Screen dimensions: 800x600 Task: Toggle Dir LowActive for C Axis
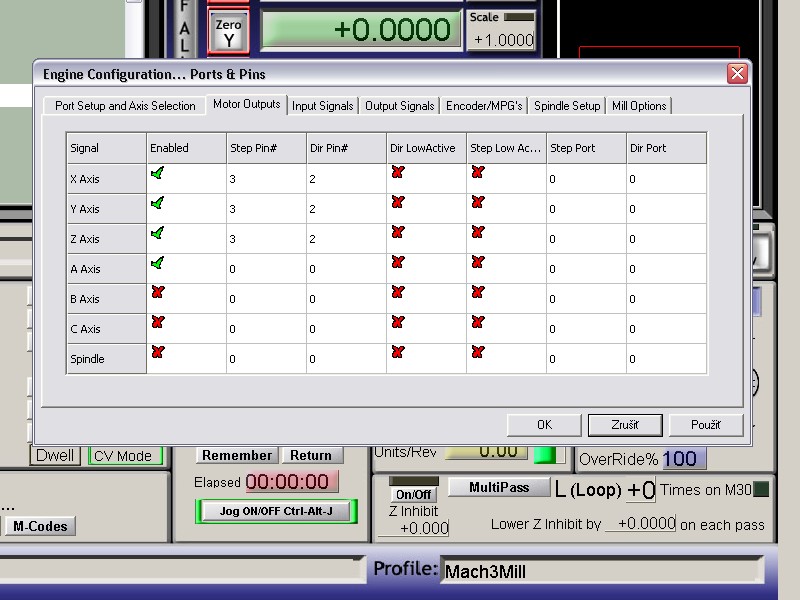click(x=397, y=323)
